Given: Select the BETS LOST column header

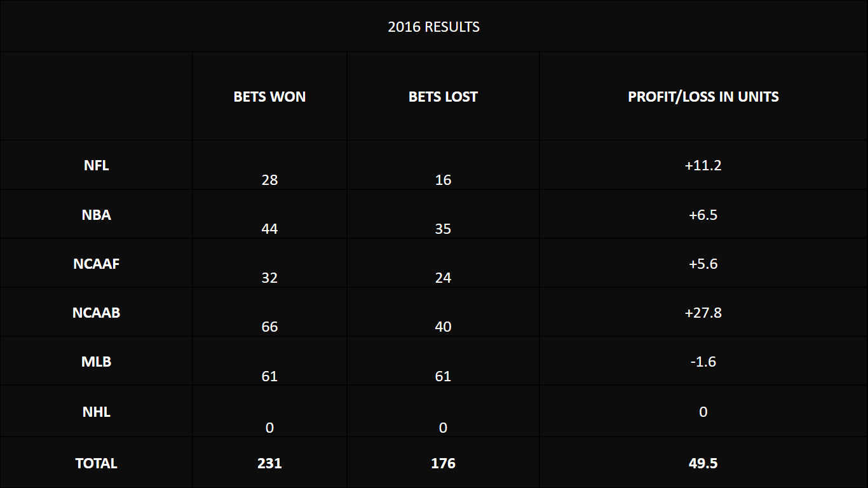Looking at the screenshot, I should click(443, 97).
